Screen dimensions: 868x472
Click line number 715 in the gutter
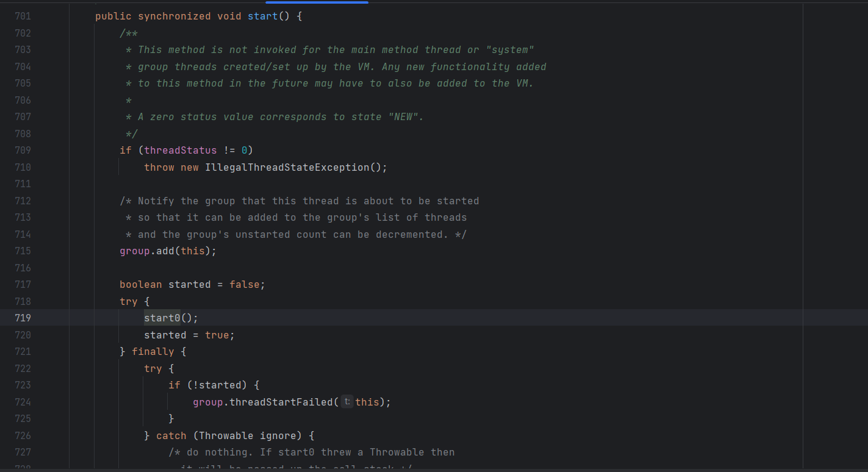tap(23, 251)
